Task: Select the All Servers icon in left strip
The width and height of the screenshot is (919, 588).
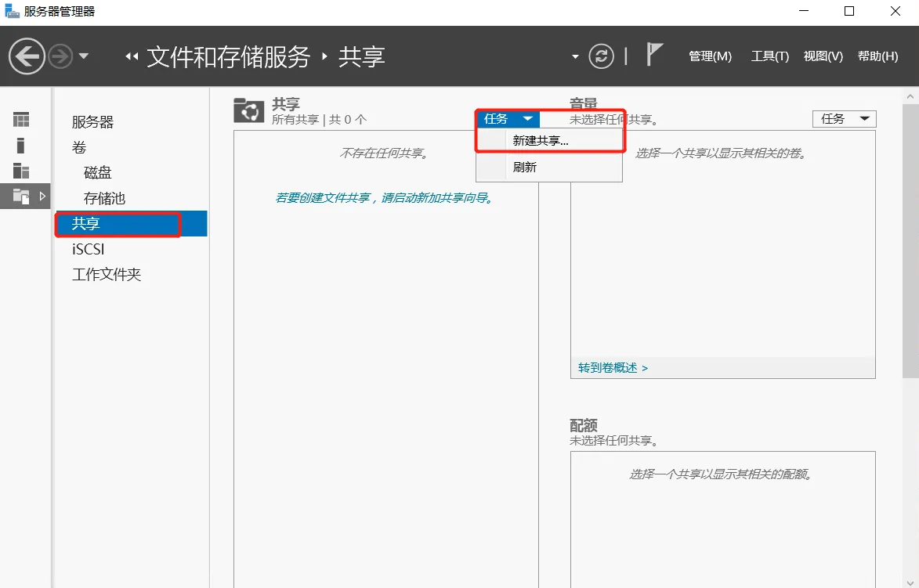Action: tap(21, 171)
